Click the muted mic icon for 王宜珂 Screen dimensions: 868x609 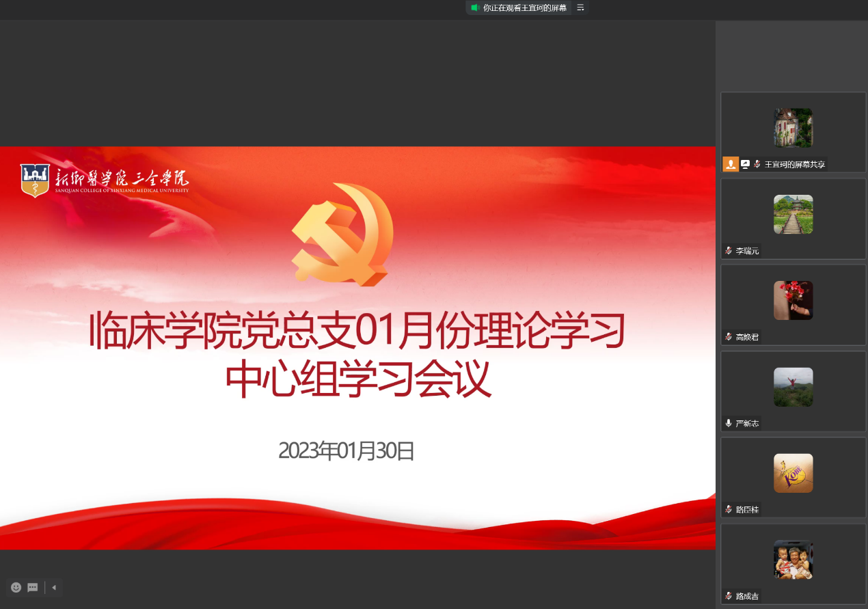[x=757, y=164]
